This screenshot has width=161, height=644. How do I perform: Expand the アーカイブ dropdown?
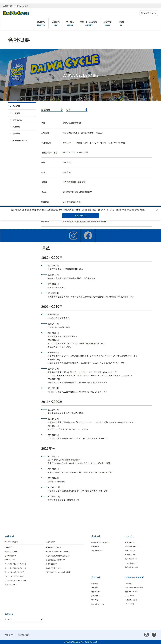coord(24,619)
